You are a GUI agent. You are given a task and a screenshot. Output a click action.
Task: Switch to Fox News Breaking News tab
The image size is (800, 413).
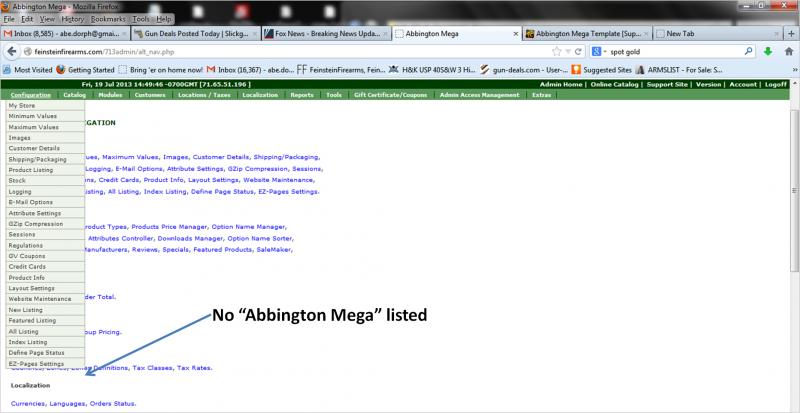327,34
